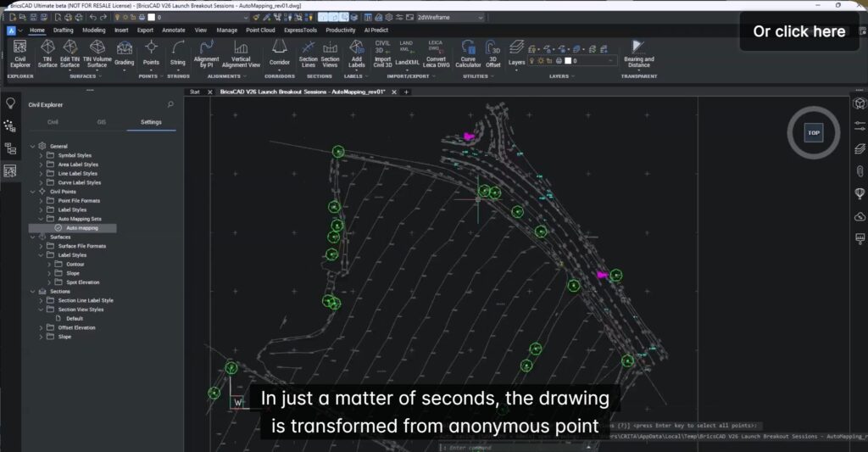Open the Annotate ribbon tab
Image resolution: width=868 pixels, height=452 pixels.
pos(174,31)
